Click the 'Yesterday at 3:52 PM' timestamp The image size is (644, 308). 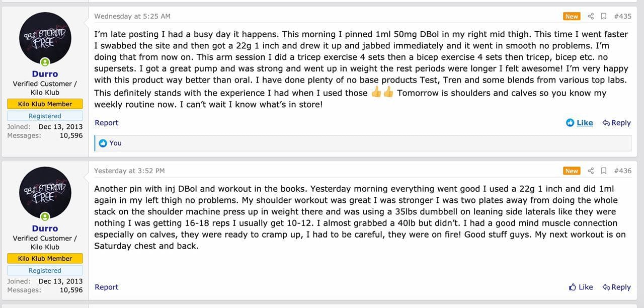(129, 171)
